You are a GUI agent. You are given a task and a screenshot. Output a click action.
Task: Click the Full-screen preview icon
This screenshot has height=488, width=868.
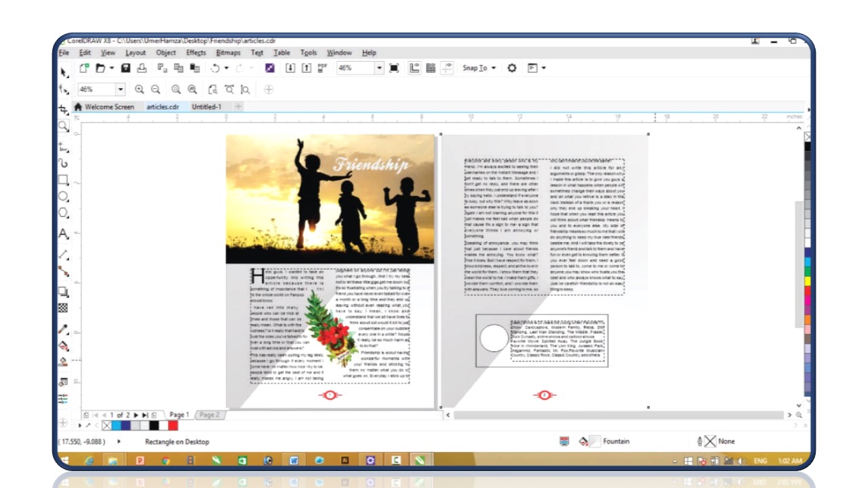(394, 68)
